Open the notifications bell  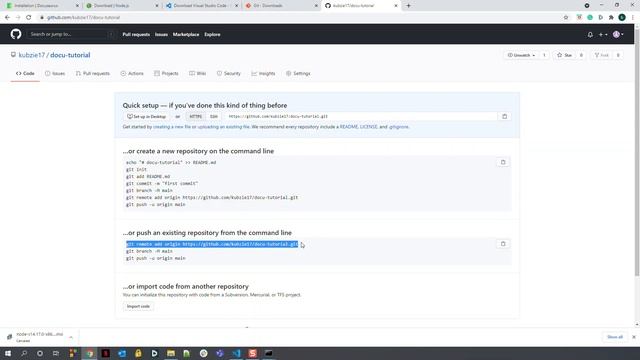590,35
